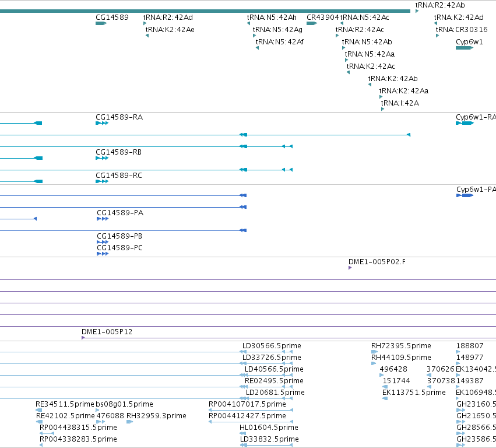The image size is (496, 448).
Task: Click the RH32959.3prime label
Action: point(156,416)
